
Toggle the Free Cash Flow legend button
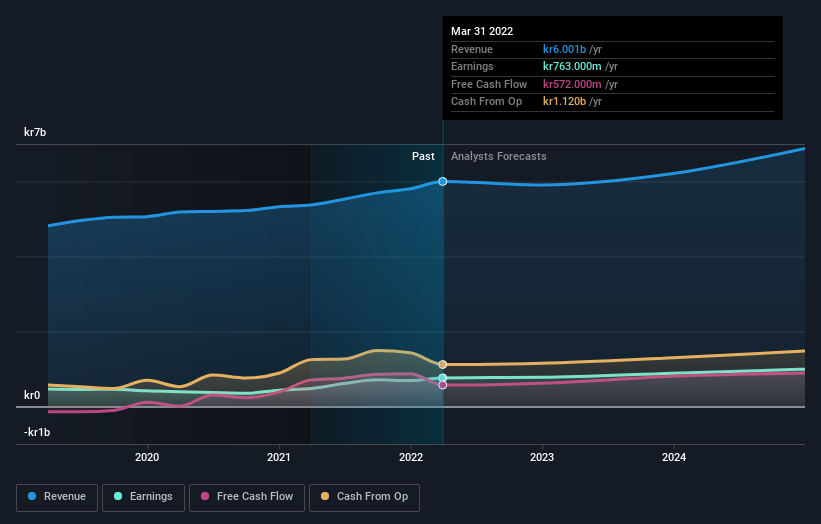tap(247, 497)
